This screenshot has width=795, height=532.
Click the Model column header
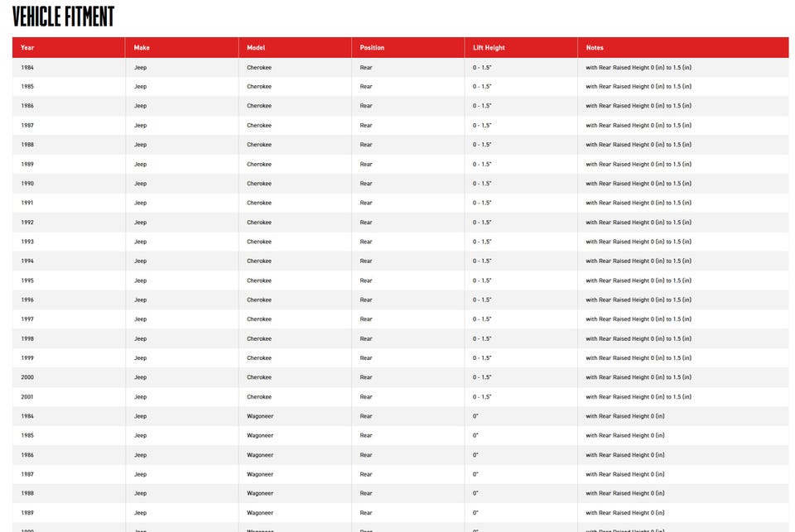295,48
